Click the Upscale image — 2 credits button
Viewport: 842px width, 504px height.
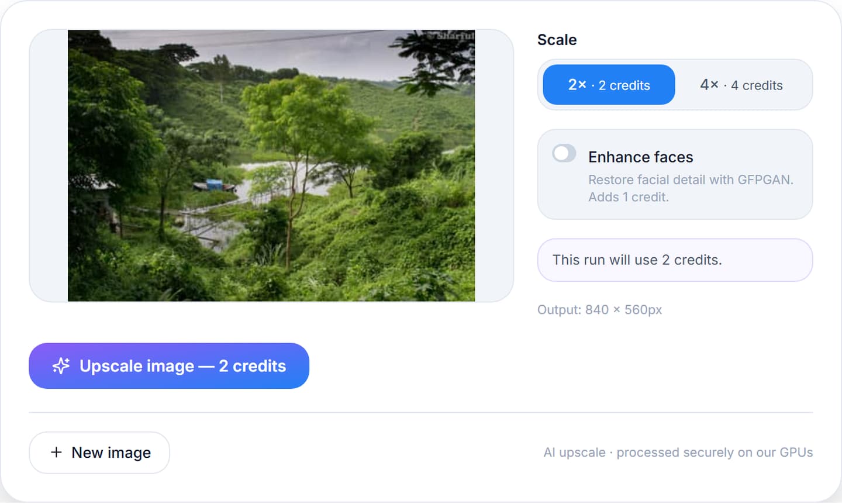point(169,366)
